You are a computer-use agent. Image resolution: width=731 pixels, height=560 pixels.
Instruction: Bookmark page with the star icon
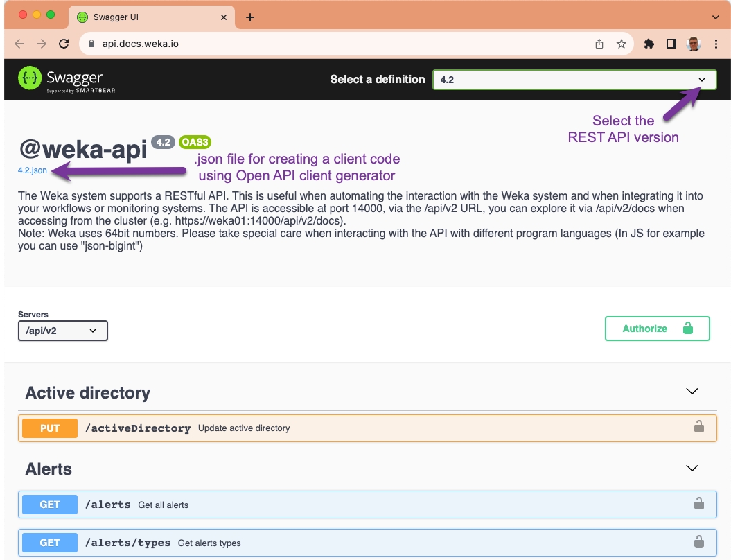point(622,44)
